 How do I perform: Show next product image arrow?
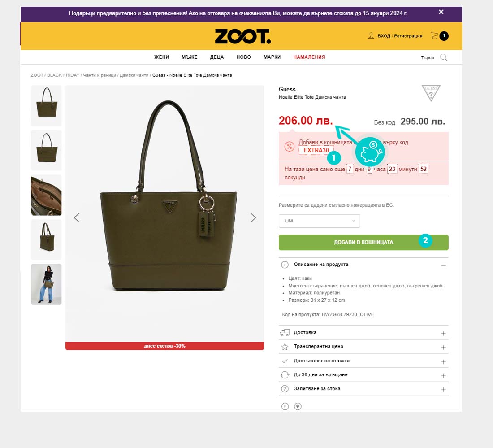253,217
